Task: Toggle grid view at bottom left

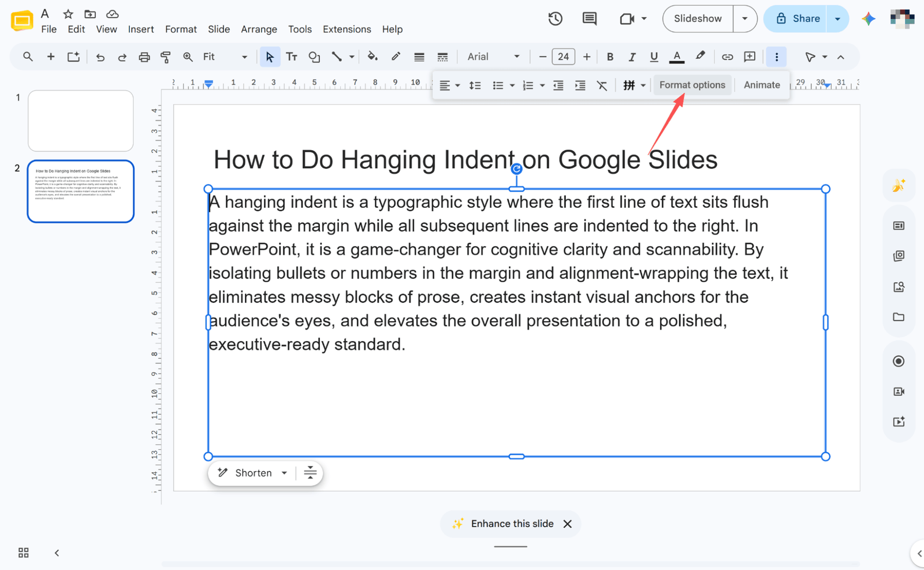Action: coord(24,553)
